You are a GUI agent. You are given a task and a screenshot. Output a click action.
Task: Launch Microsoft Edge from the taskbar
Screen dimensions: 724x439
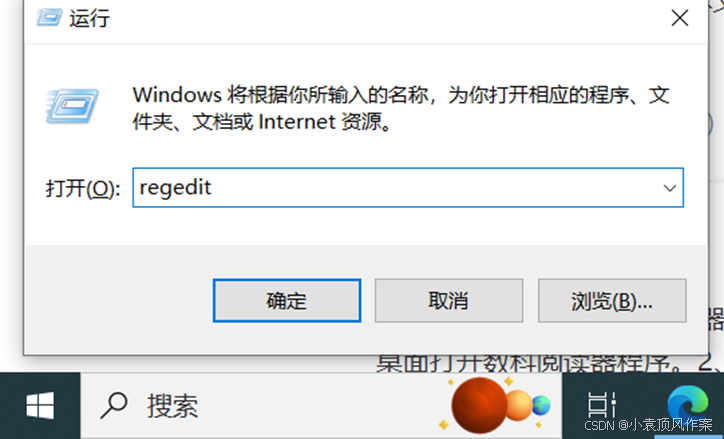(688, 403)
